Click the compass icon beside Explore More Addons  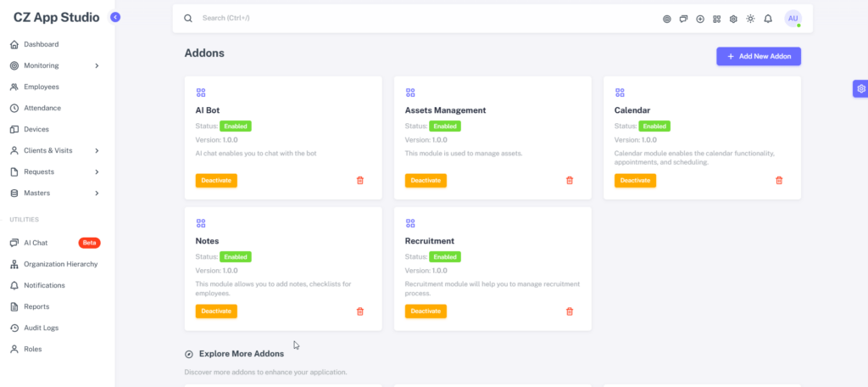tap(189, 354)
